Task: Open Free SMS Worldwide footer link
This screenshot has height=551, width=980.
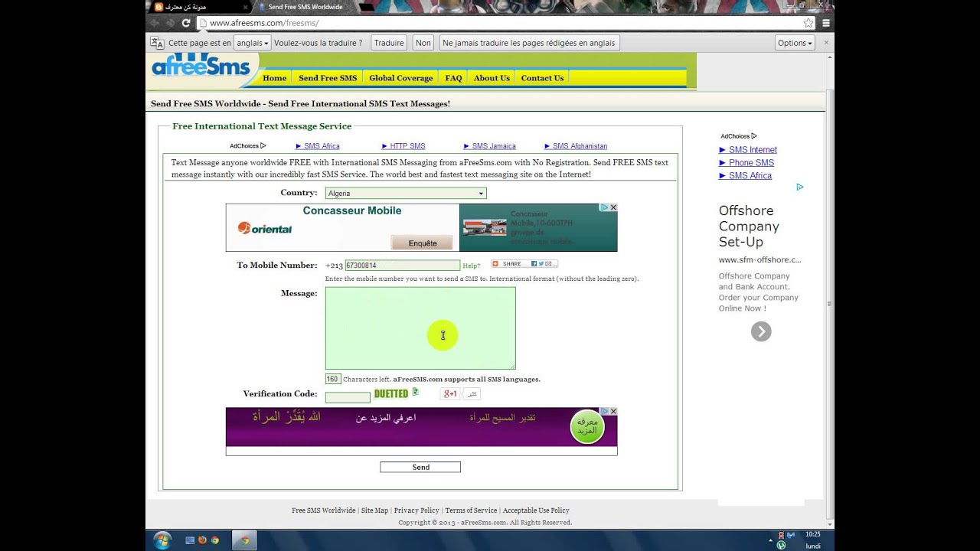Action: point(323,510)
